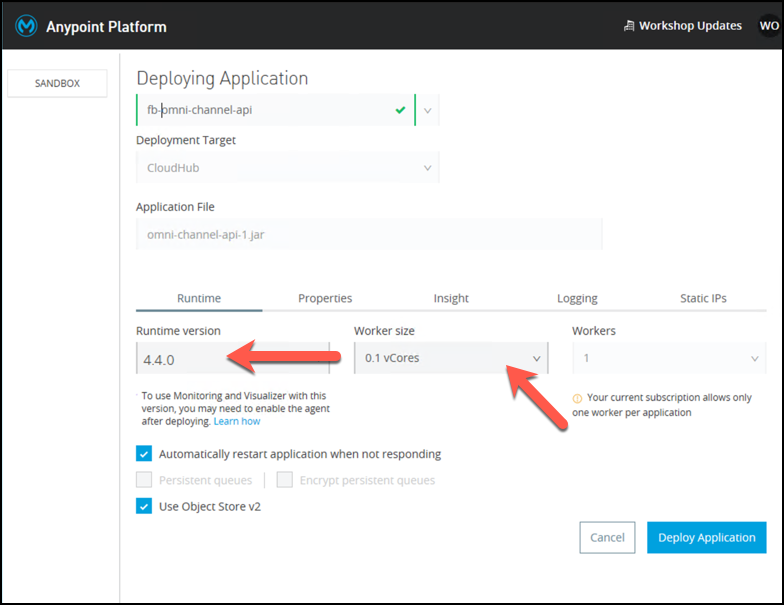Image resolution: width=784 pixels, height=605 pixels.
Task: Click the Application File label
Action: click(175, 207)
